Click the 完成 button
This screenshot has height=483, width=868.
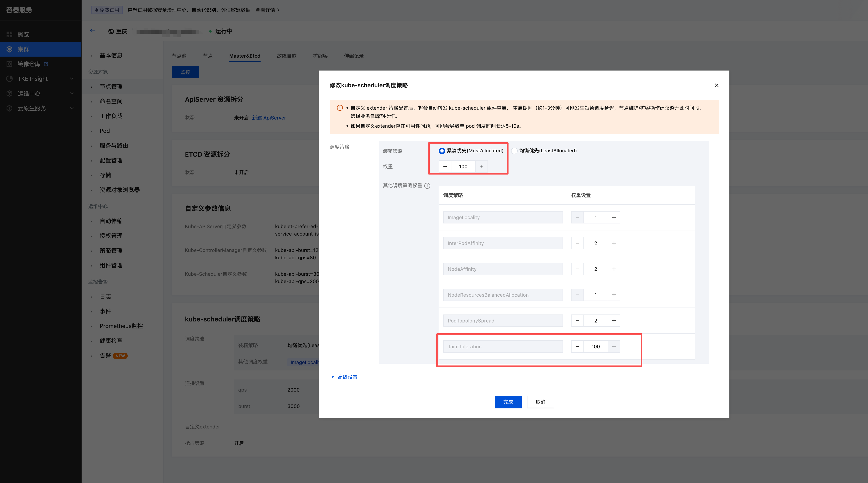(x=508, y=402)
